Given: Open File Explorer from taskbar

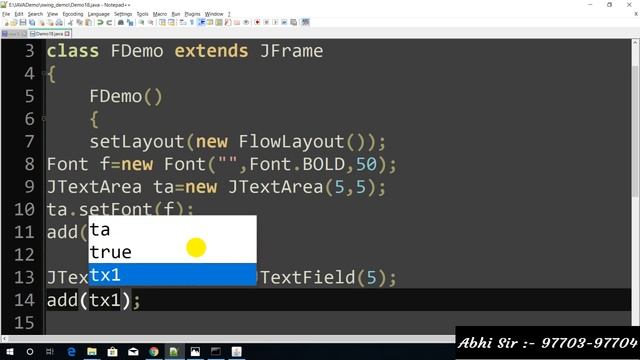Looking at the screenshot, I should coord(92,351).
